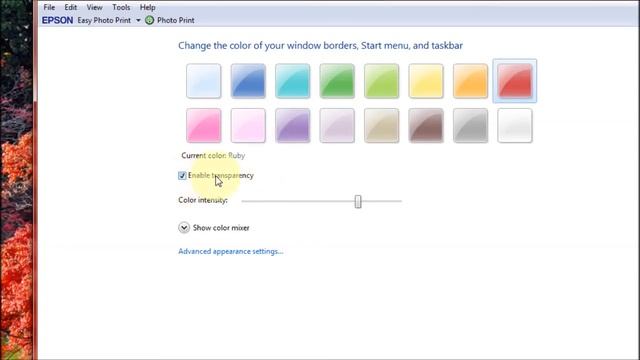This screenshot has height=360, width=640.
Task: Open the View menu
Action: point(94,7)
